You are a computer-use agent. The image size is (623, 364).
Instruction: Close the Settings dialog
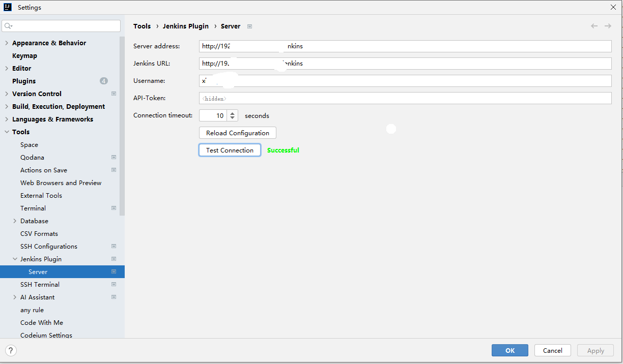coord(613,7)
